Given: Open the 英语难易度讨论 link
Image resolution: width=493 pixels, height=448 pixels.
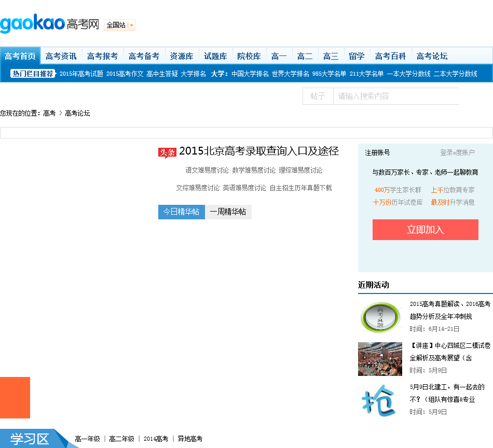Looking at the screenshot, I should tap(244, 188).
